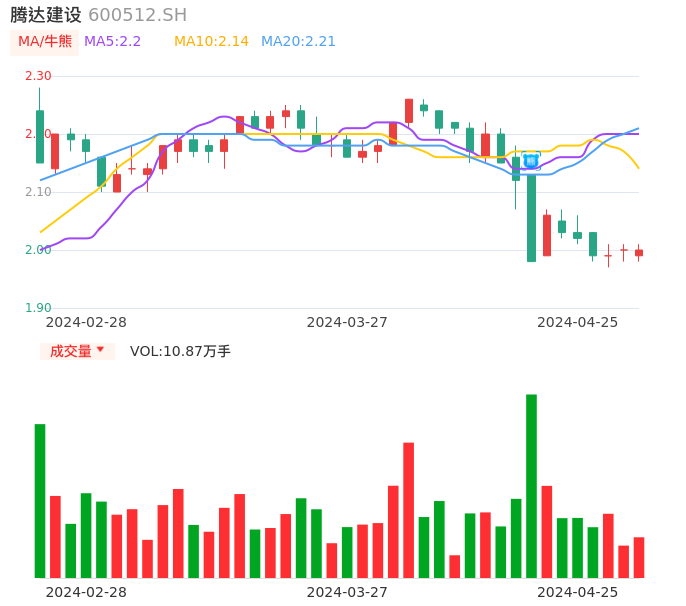Toggle the MA10:2.14 legend line
Screen dimensions: 686x606
tap(211, 42)
